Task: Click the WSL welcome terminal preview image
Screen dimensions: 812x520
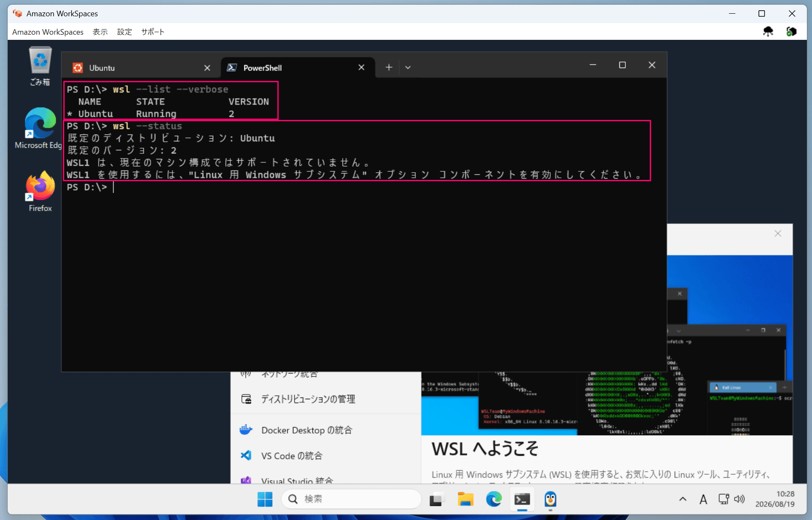Action: pos(607,403)
